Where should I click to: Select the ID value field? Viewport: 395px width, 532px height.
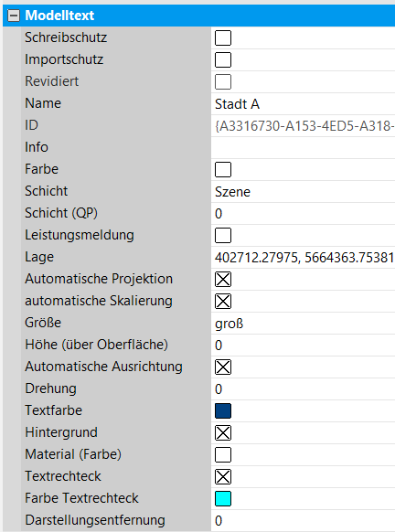coord(303,126)
